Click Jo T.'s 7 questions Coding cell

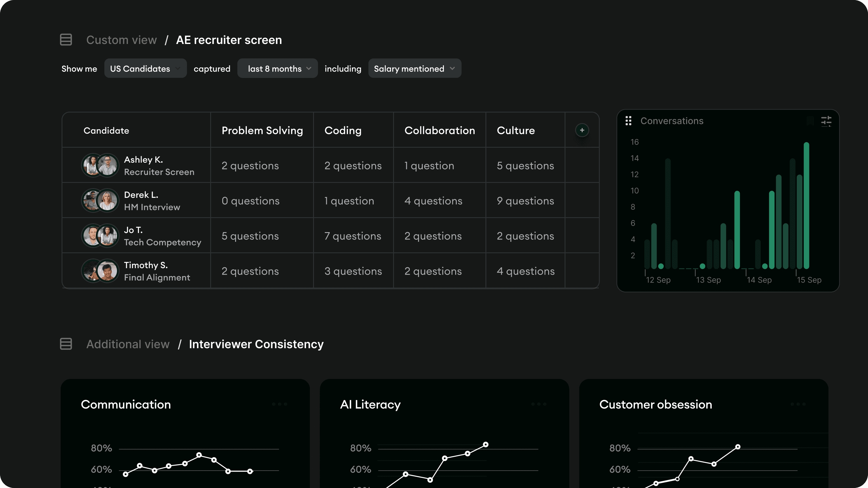coord(352,236)
